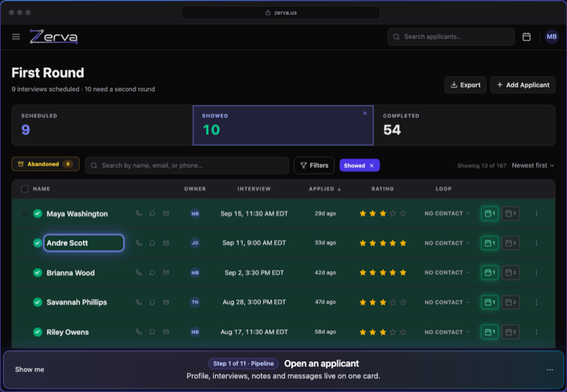Set Riley Owens's rating to four stars

393,331
